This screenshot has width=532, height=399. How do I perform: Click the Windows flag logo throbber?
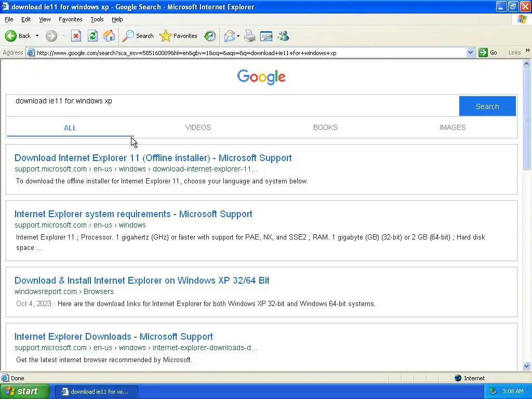522,19
